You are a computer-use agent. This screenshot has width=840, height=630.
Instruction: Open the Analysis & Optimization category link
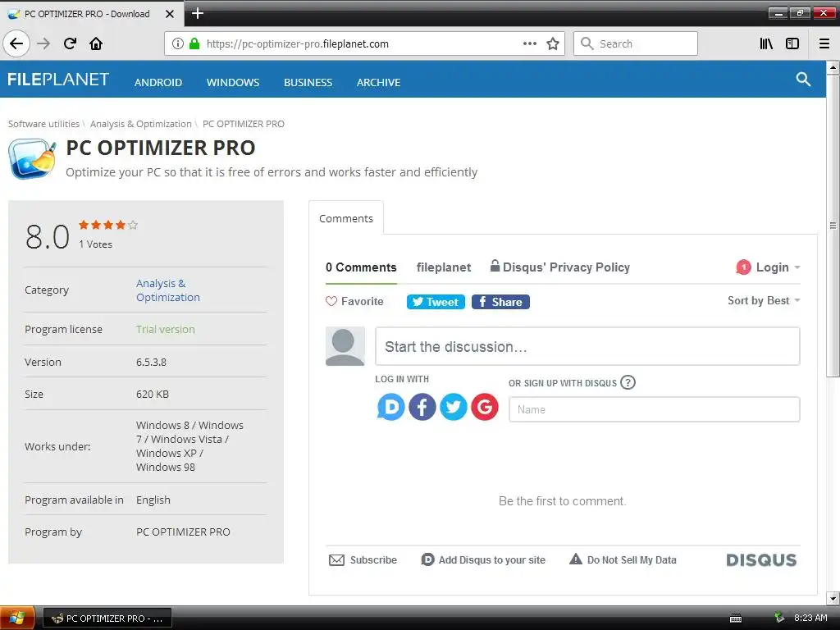[x=167, y=290]
